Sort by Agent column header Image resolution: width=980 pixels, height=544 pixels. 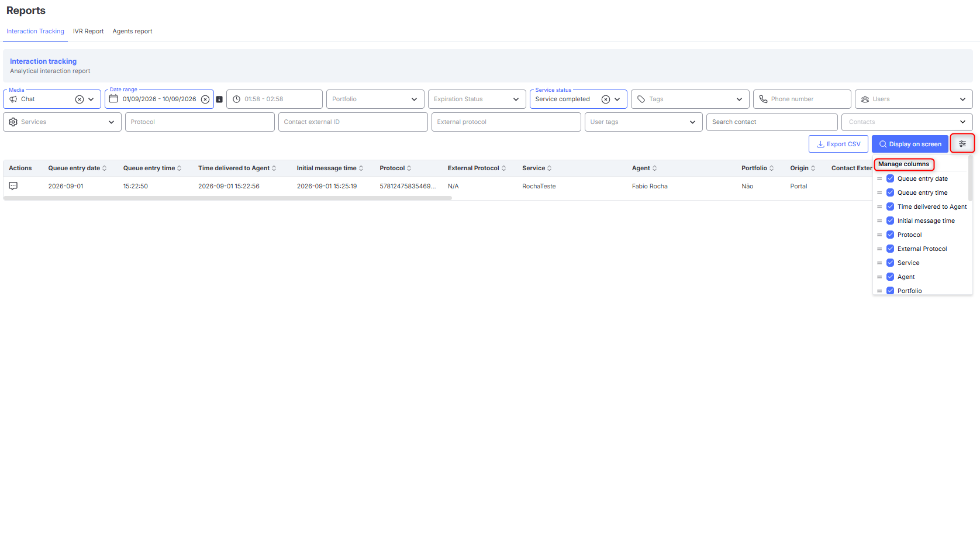(654, 168)
